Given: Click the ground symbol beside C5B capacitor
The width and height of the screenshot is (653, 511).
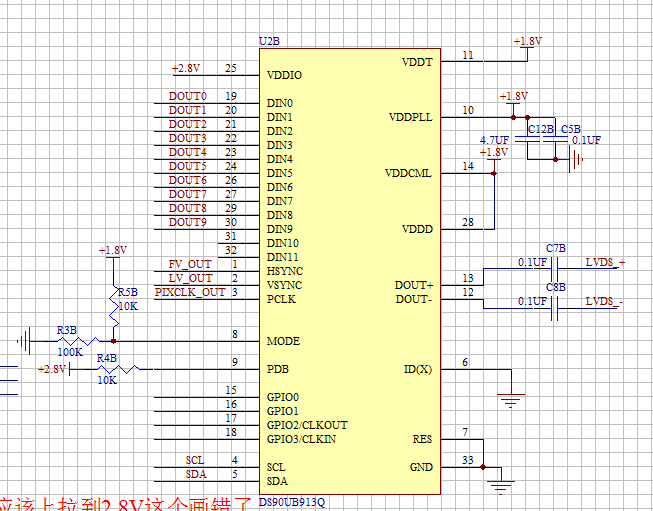Looking at the screenshot, I should [x=576, y=160].
